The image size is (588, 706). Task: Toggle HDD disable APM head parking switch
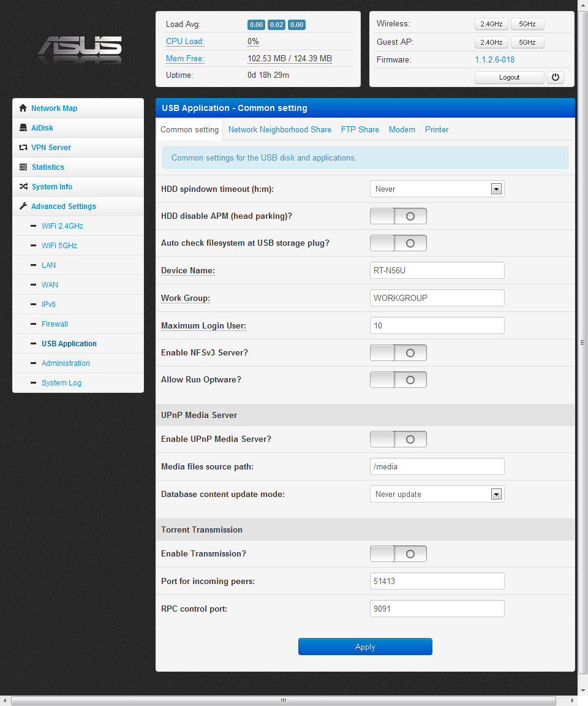click(398, 216)
